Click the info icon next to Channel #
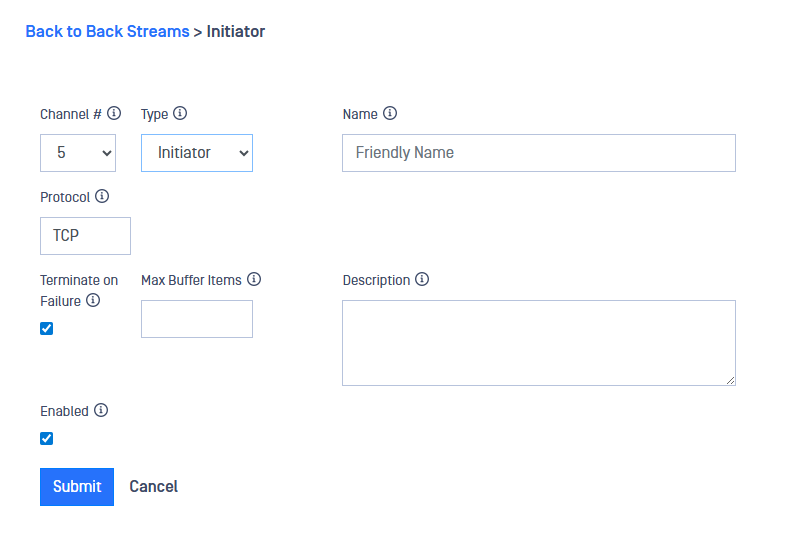This screenshot has height=558, width=802. (114, 114)
